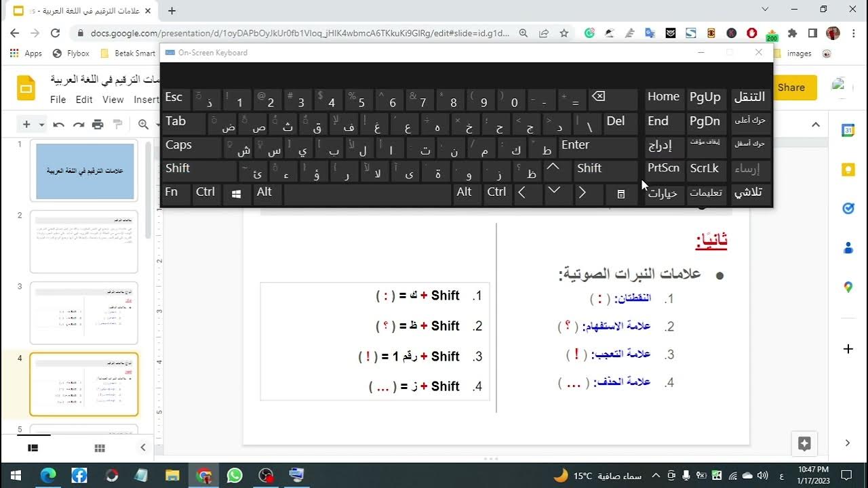Open WhatsApp from taskbar
The width and height of the screenshot is (868, 488).
point(235,475)
